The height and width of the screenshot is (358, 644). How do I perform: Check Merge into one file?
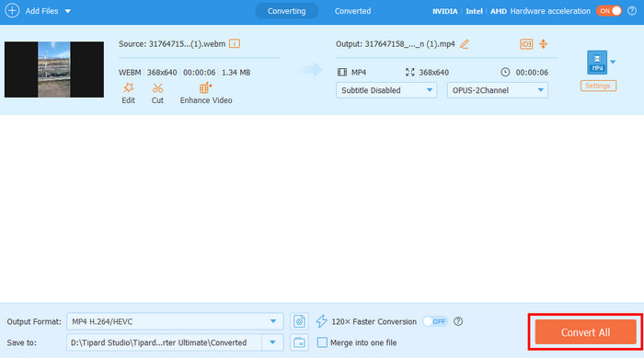[x=322, y=342]
